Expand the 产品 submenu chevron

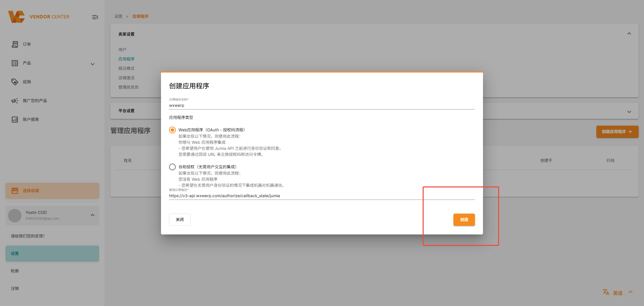click(93, 64)
